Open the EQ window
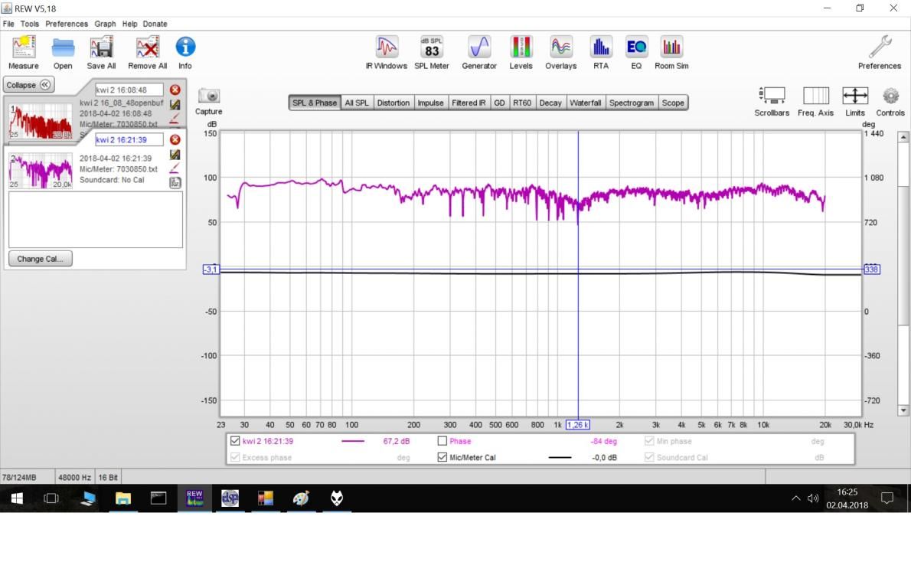911x588 pixels. (636, 52)
